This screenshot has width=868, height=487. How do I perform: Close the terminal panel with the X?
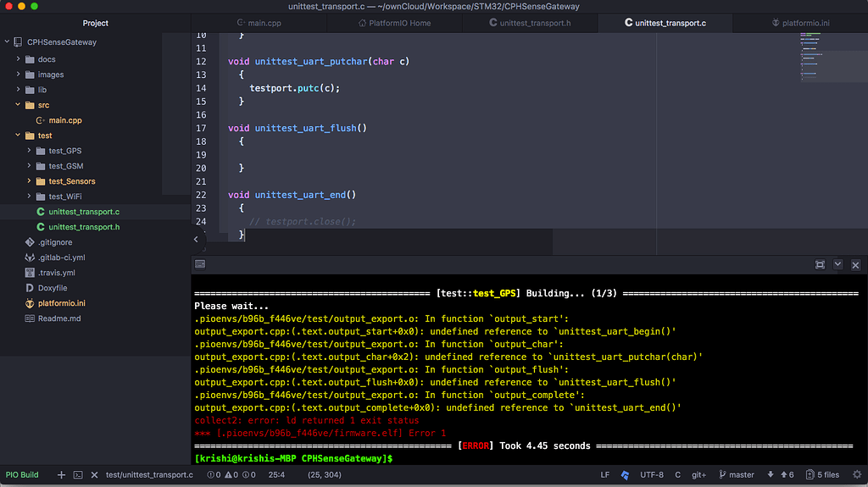click(855, 265)
